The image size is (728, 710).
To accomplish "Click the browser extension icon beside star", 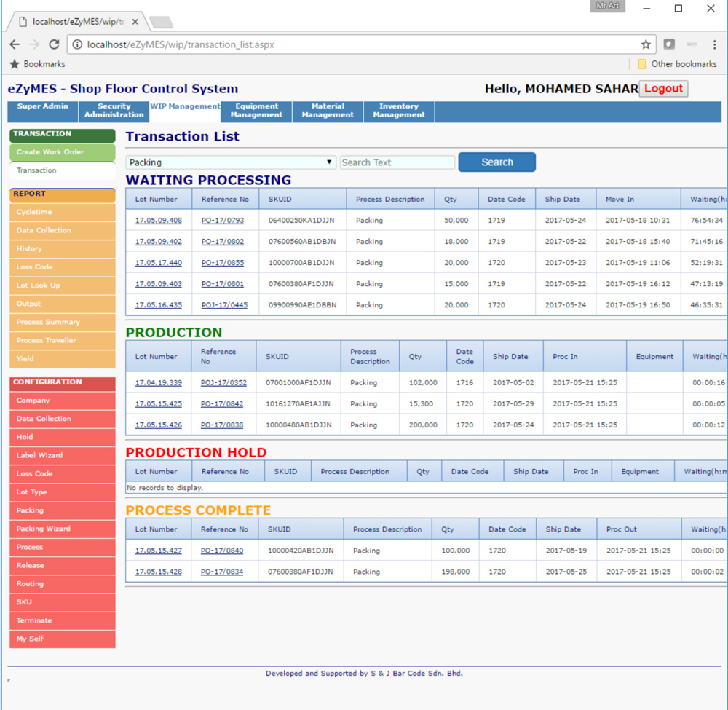I will point(669,44).
